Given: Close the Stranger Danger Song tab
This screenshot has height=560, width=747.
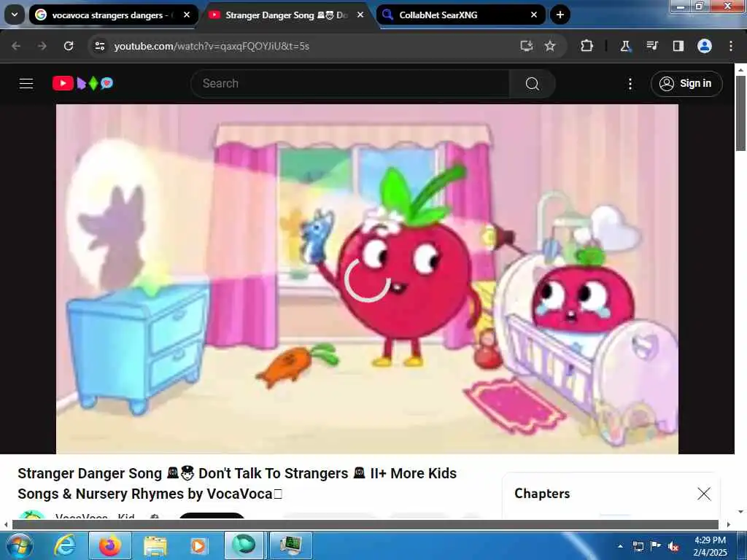Looking at the screenshot, I should 360,15.
